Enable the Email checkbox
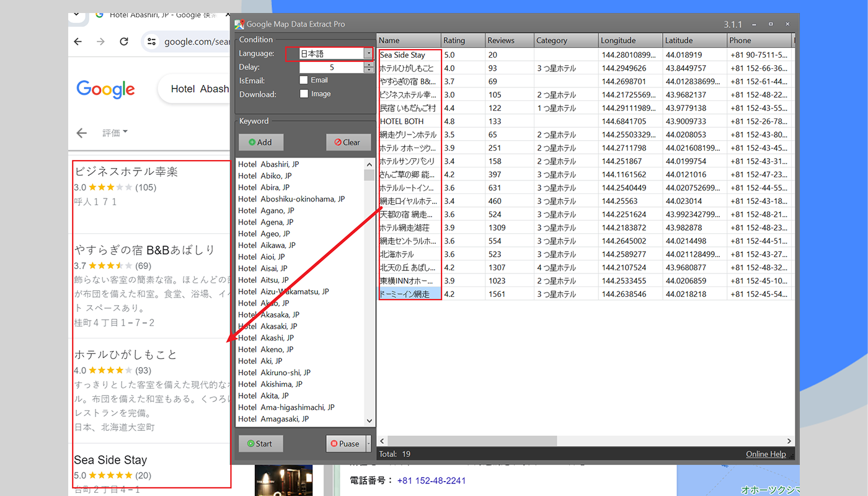Screen dimensions: 868x496 [x=304, y=80]
